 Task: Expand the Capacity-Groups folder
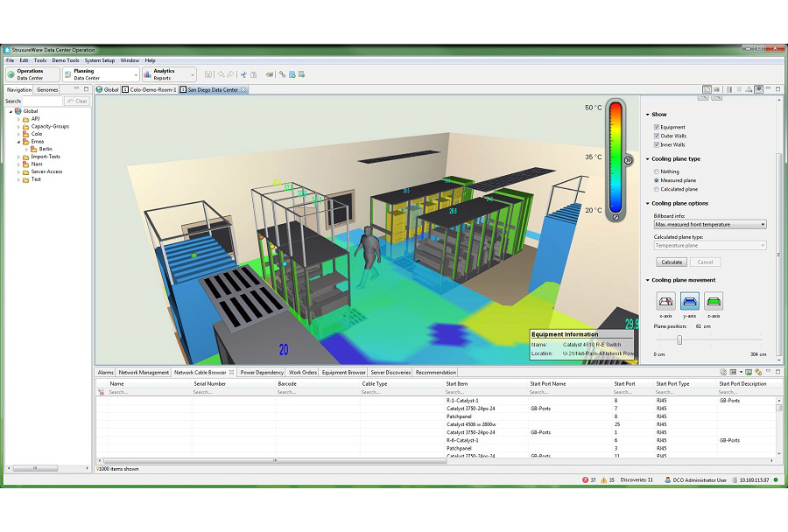coord(19,127)
